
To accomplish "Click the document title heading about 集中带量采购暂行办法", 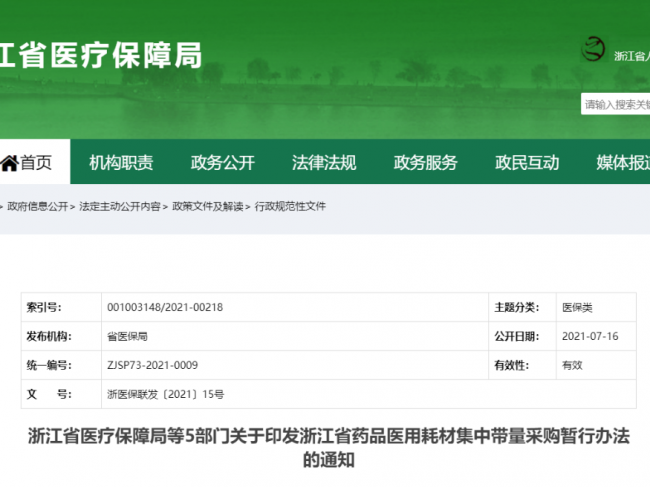I will (329, 448).
